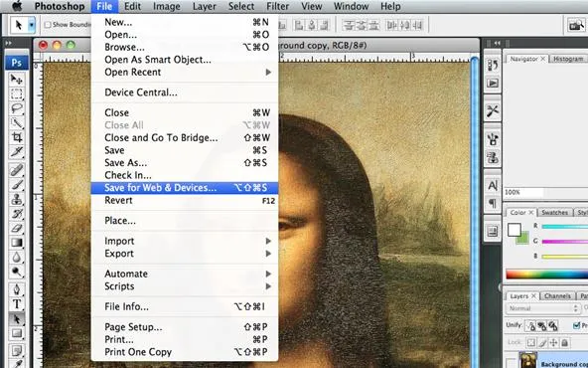588x368 pixels.
Task: Select the Blur tool
Action: [17, 258]
